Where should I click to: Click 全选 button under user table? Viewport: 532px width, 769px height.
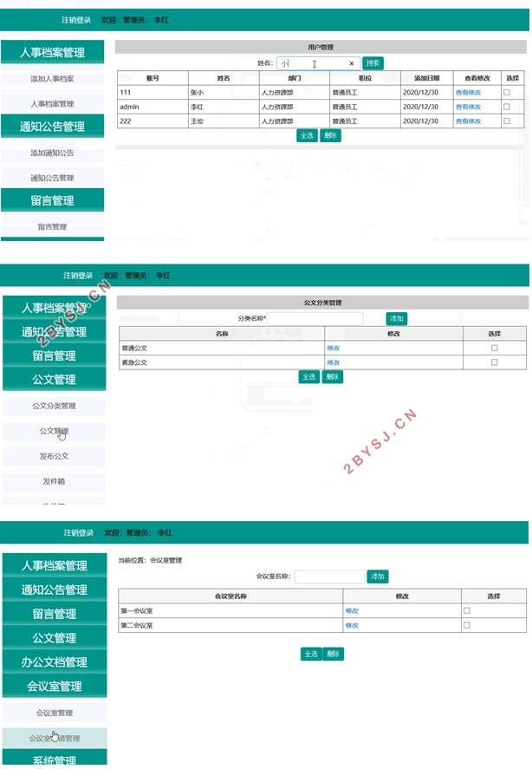point(307,136)
